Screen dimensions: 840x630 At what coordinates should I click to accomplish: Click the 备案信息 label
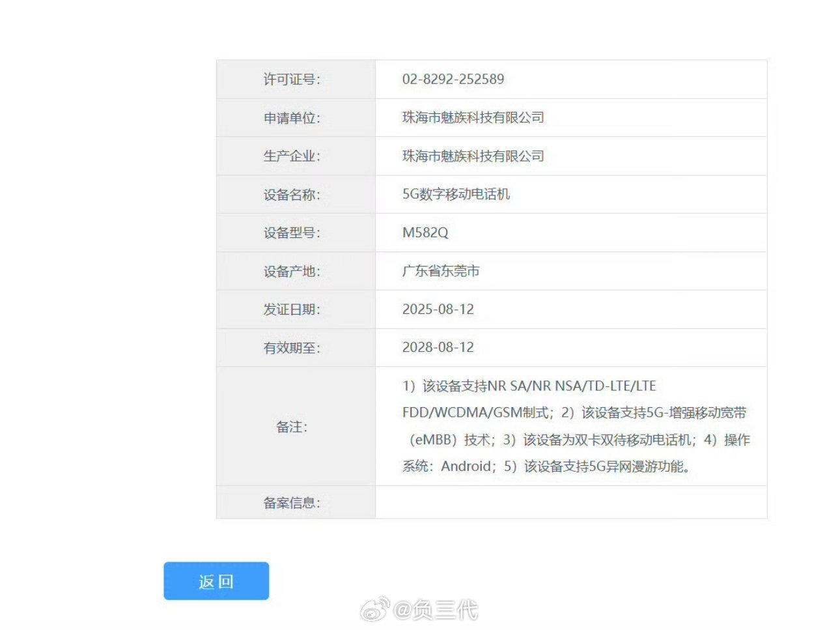pyautogui.click(x=292, y=503)
